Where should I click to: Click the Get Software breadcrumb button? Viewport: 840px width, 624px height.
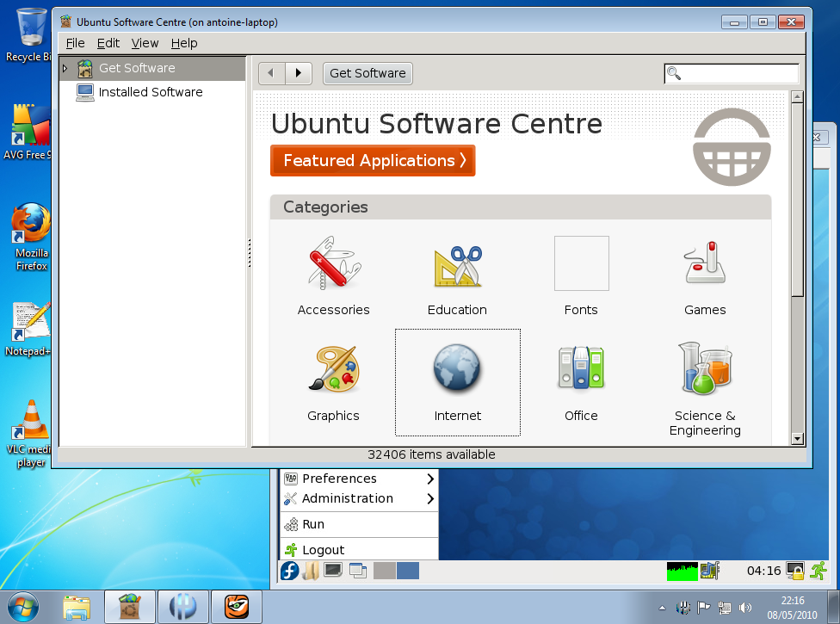367,73
